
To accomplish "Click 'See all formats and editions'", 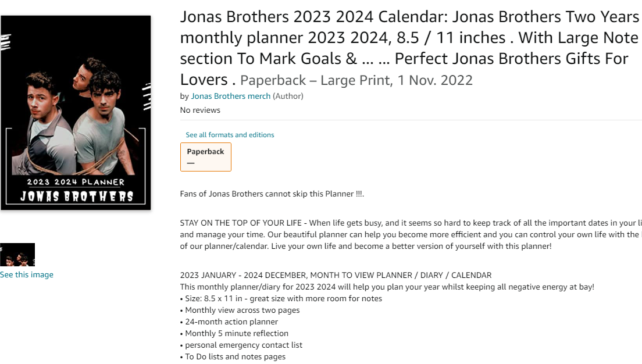I will (230, 135).
